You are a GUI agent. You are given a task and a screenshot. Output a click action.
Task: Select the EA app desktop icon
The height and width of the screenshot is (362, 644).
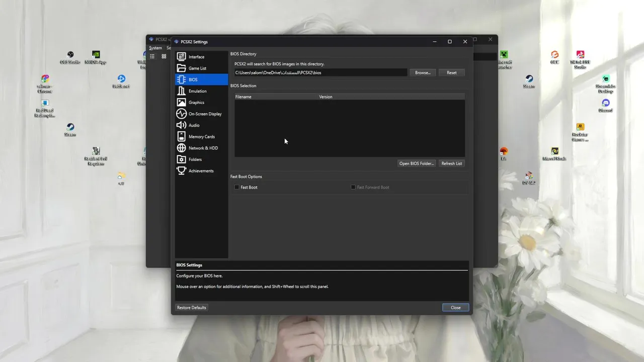[504, 154]
